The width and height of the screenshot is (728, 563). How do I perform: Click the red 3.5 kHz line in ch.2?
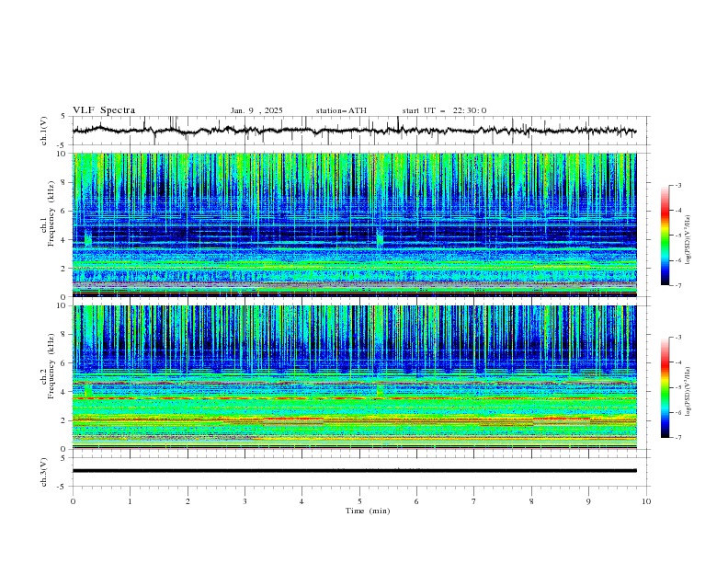click(354, 398)
